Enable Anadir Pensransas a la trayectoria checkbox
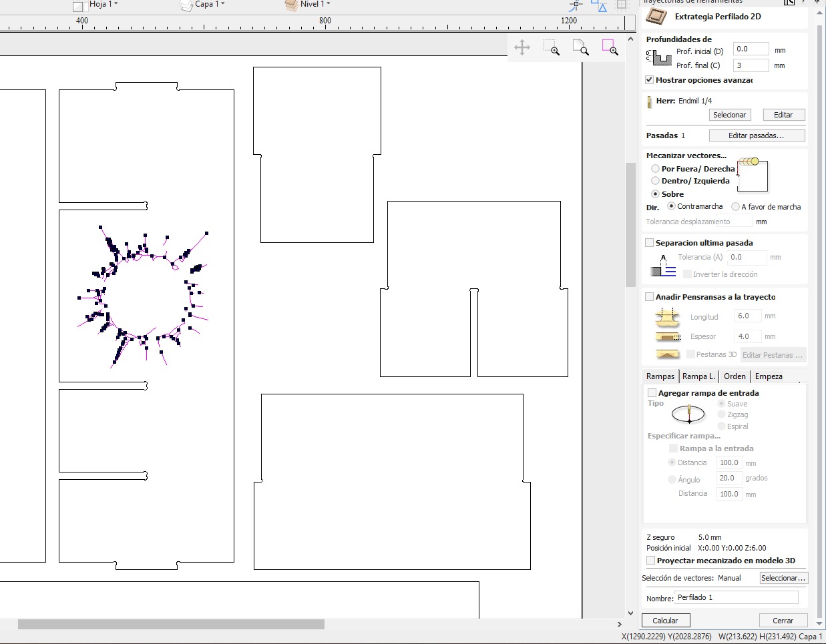Screen dimensions: 826x644 click(x=650, y=297)
